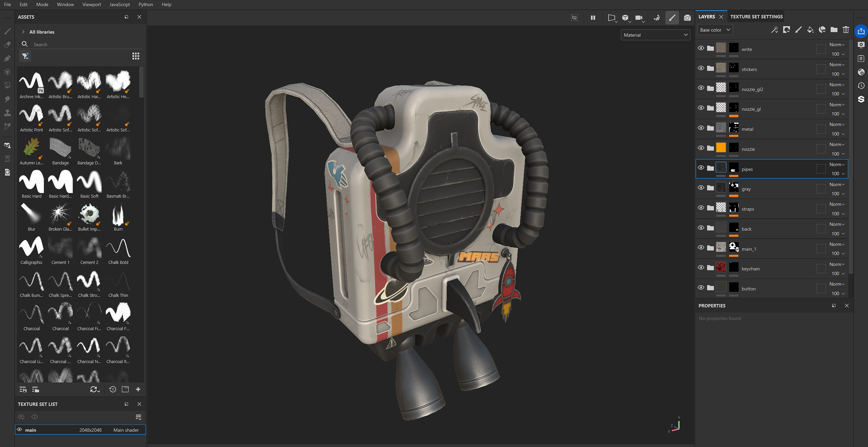Image resolution: width=868 pixels, height=447 pixels.
Task: Click the blue export textures icon
Action: (861, 31)
